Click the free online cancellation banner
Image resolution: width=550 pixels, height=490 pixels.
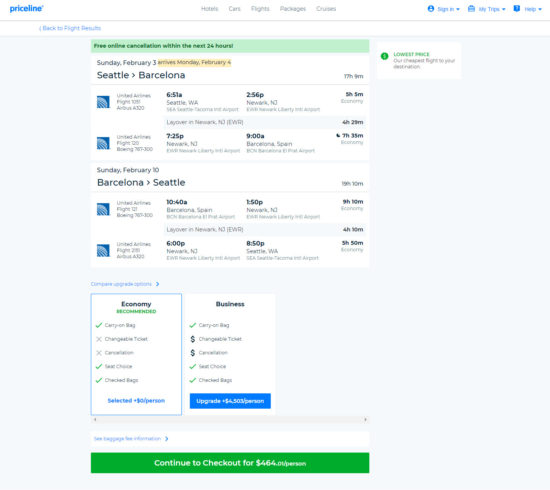click(x=230, y=46)
